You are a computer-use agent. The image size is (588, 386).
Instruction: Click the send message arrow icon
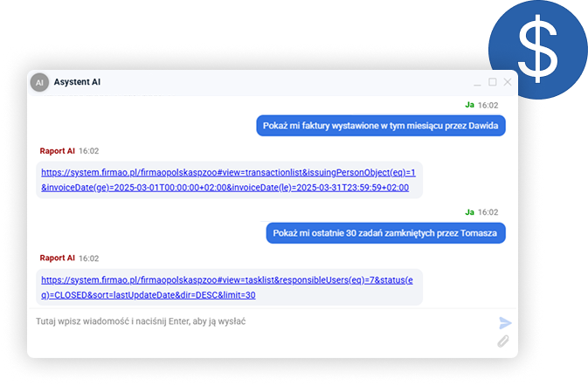click(505, 322)
